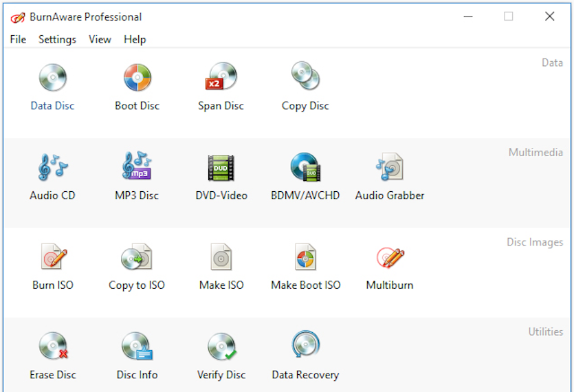This screenshot has height=392, width=574.
Task: Launch the DVD-Video icon
Action: pos(221,168)
